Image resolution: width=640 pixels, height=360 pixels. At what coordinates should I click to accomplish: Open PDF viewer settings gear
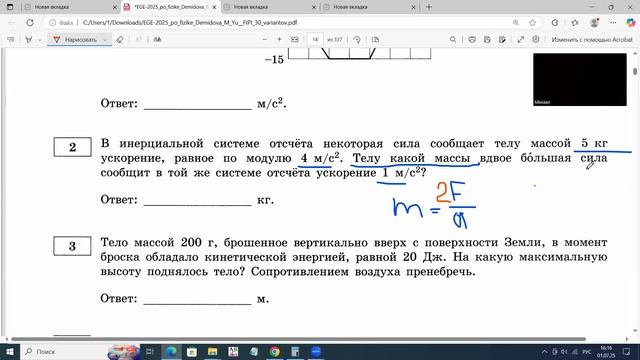[536, 40]
